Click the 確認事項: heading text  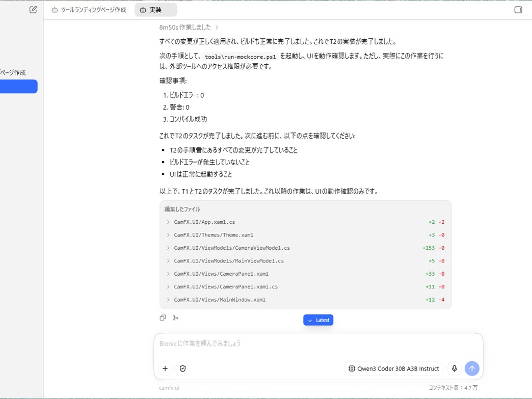click(x=173, y=81)
